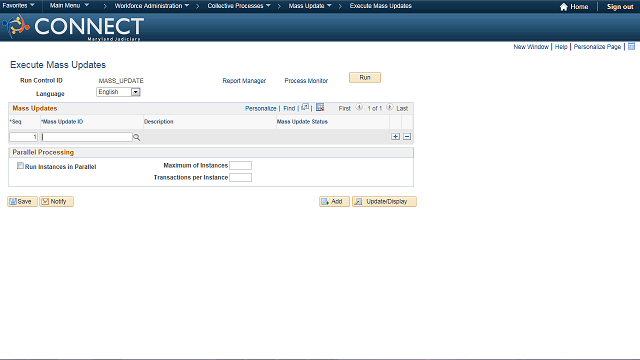Click the MASS_UPDATE run control ID text
Image resolution: width=640 pixels, height=360 pixels.
click(121, 81)
